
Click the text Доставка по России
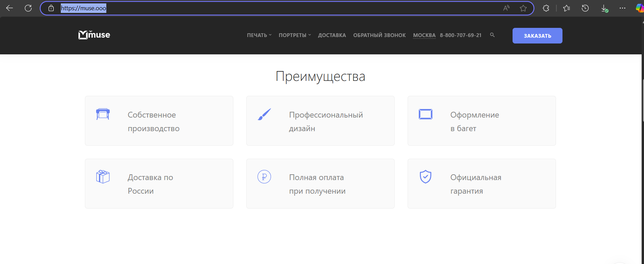[150, 184]
